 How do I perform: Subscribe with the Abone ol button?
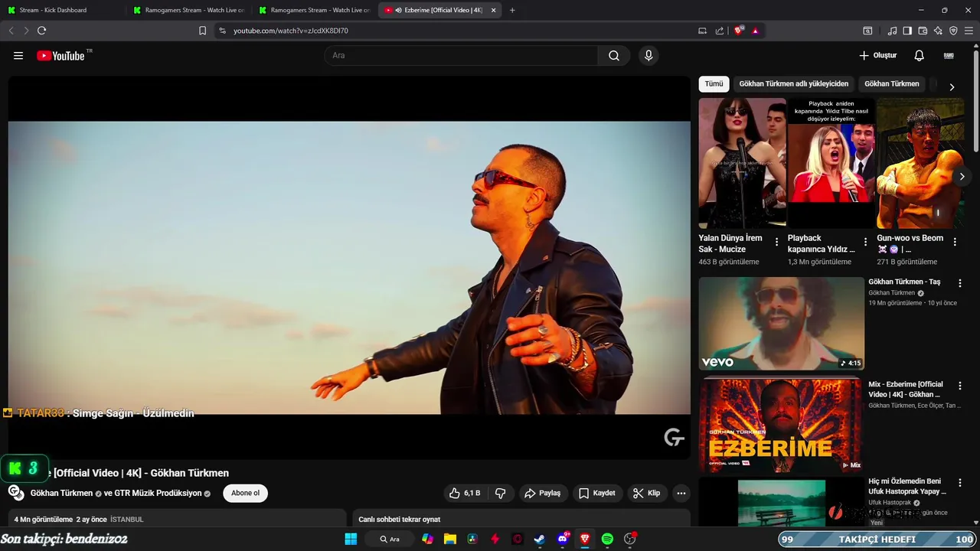(246, 494)
